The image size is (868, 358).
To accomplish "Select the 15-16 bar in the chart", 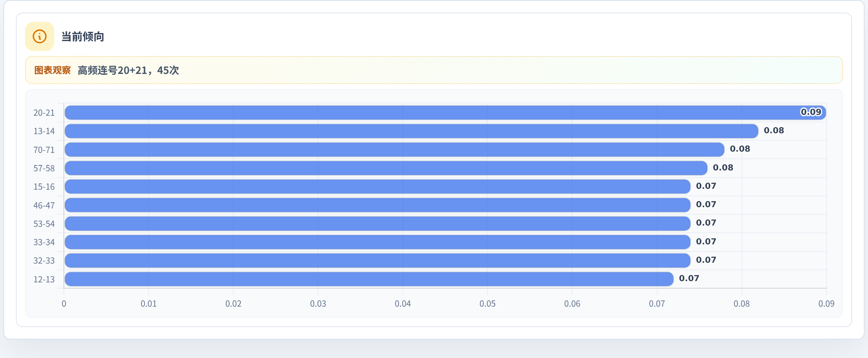I will pyautogui.click(x=378, y=186).
